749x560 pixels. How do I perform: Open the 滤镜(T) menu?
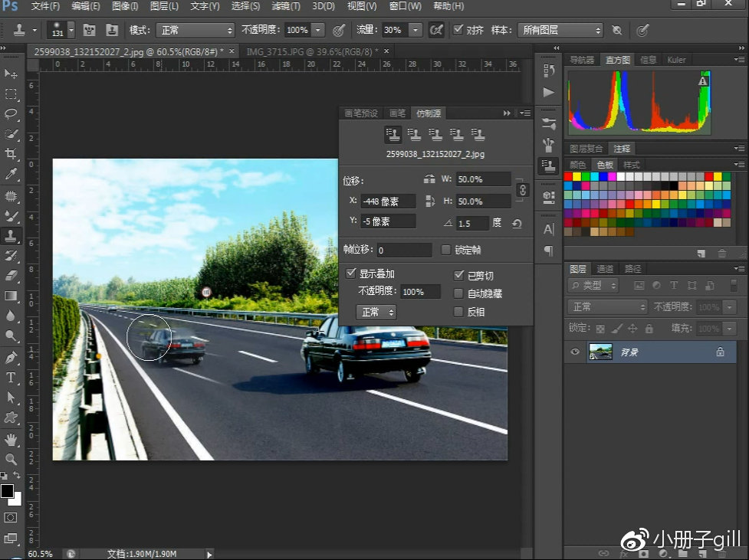point(286,6)
